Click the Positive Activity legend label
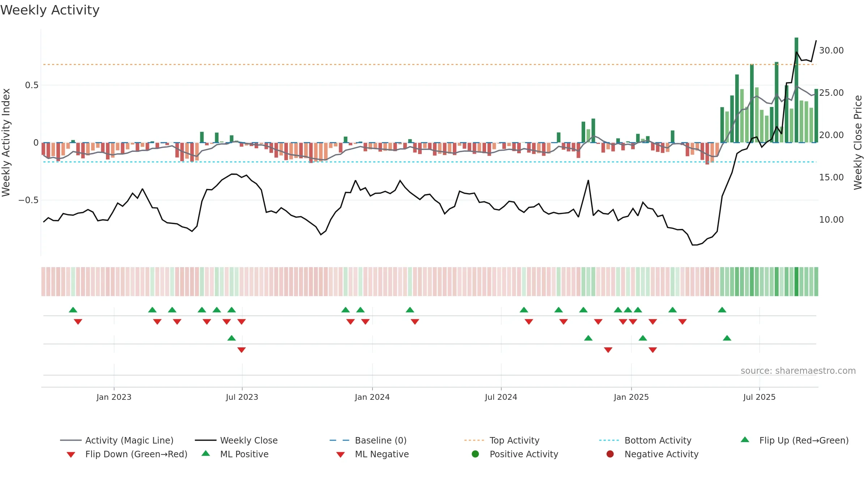 pyautogui.click(x=524, y=454)
